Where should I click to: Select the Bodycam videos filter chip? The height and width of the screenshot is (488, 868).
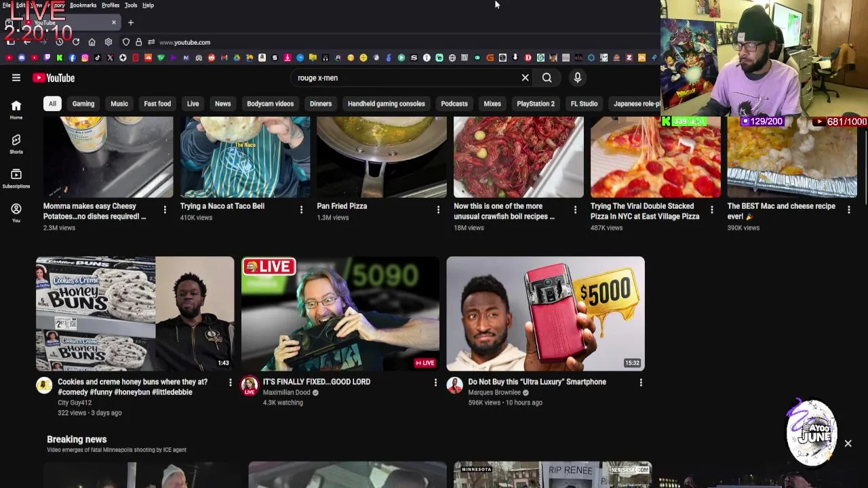tap(271, 104)
